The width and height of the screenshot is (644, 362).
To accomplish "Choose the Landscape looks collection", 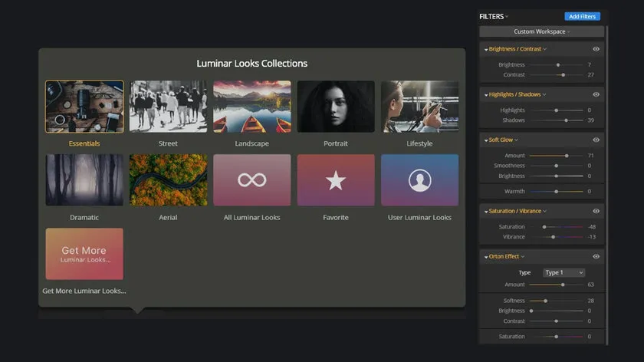I will tap(251, 107).
